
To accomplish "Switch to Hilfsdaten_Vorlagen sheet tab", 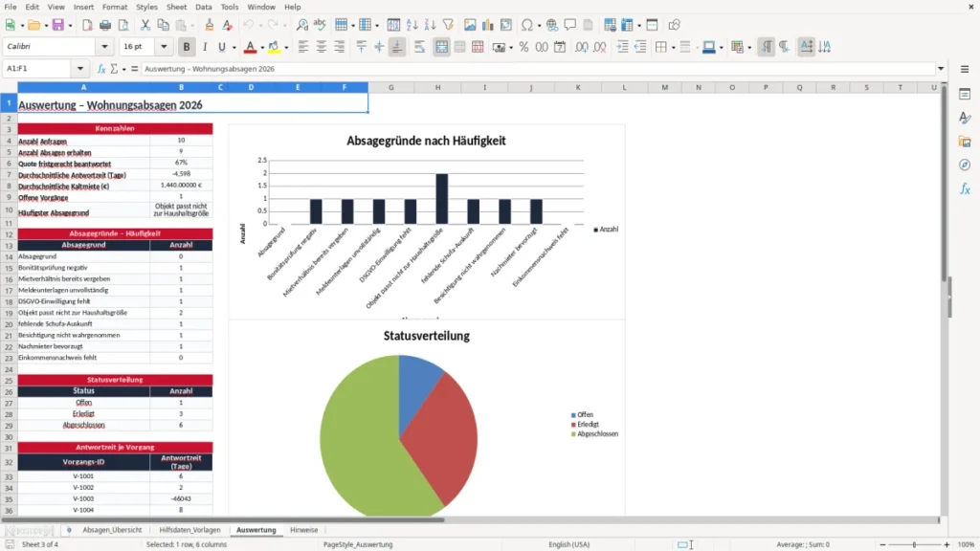I will tap(190, 530).
